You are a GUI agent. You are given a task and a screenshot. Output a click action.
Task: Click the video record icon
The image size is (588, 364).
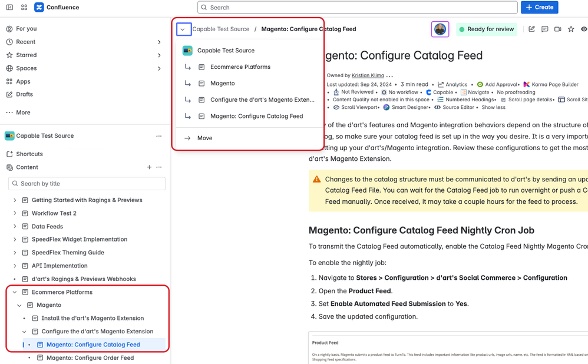click(x=557, y=29)
